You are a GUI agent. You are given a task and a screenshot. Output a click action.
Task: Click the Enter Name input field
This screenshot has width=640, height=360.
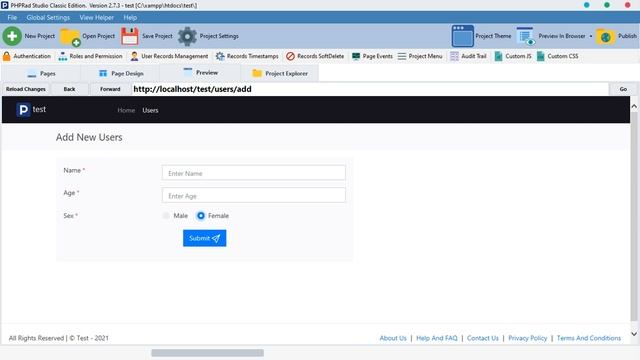point(253,173)
